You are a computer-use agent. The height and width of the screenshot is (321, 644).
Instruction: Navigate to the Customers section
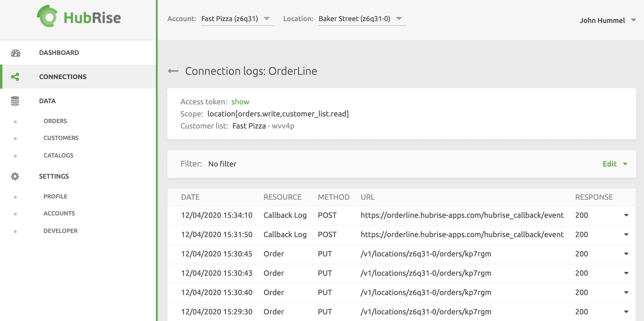[x=61, y=138]
